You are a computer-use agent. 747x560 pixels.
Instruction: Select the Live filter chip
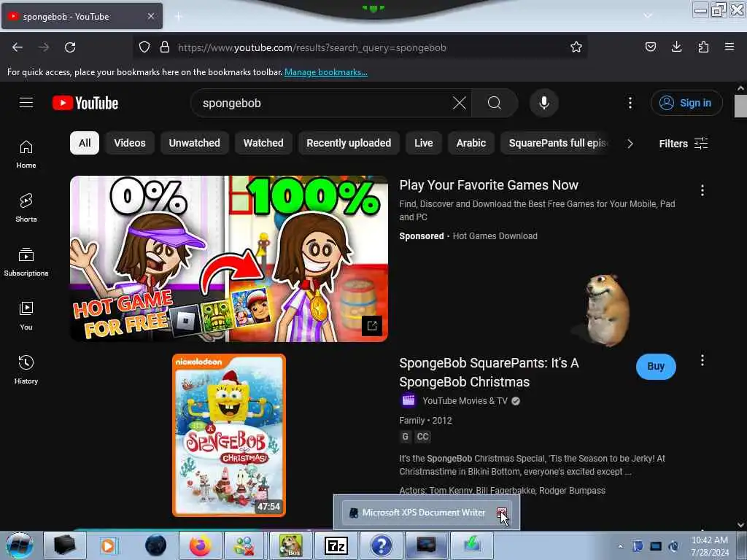[x=424, y=143]
